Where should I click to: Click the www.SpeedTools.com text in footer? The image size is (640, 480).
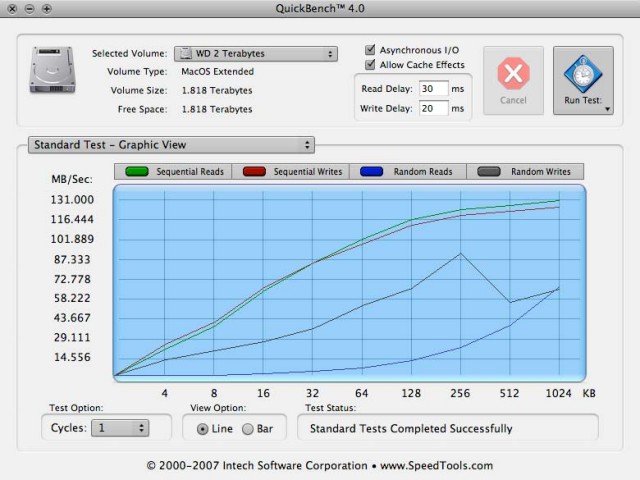coord(436,466)
